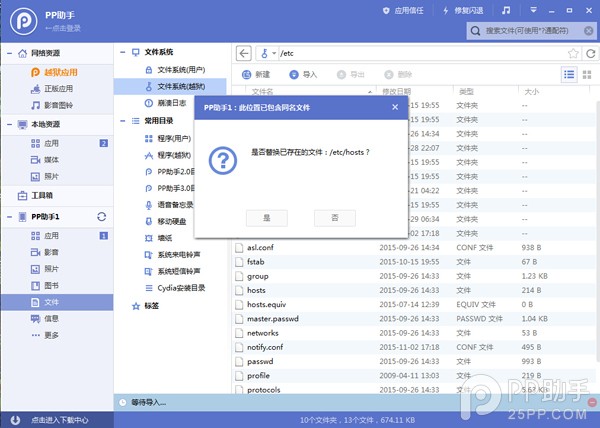Click 是 to replace the hosts file
600x428 pixels.
point(265,217)
